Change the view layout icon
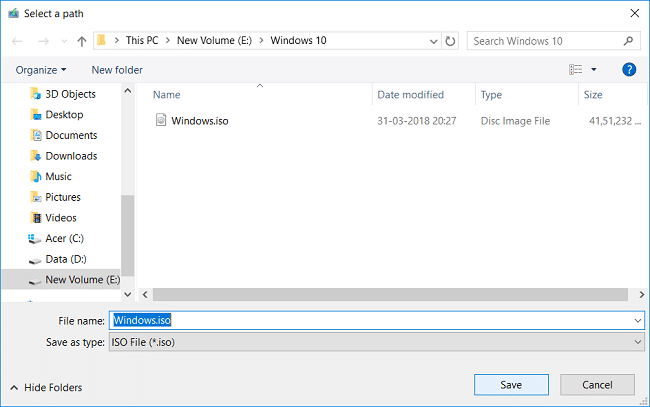The image size is (650, 407). [x=575, y=69]
